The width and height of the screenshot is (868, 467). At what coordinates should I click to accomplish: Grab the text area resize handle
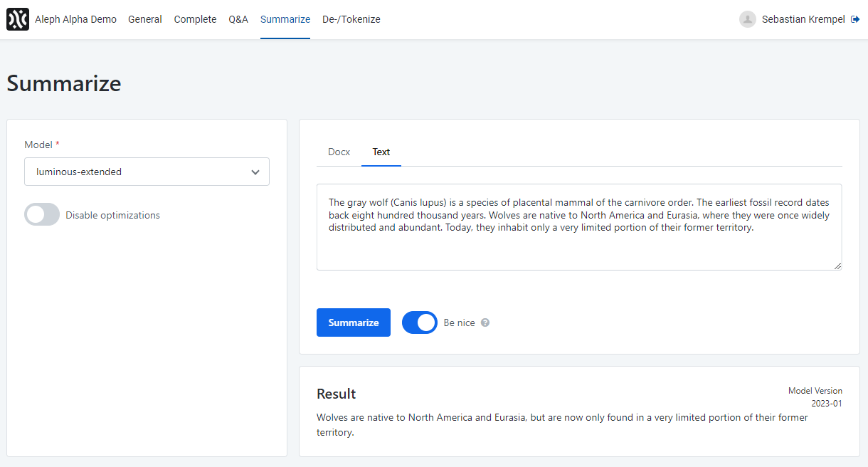point(837,266)
